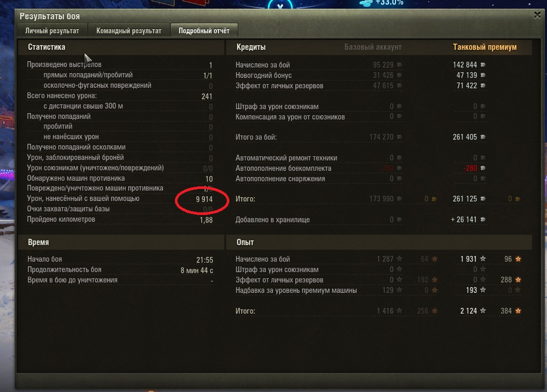Click the Базовый аккаунт column header

[x=373, y=47]
